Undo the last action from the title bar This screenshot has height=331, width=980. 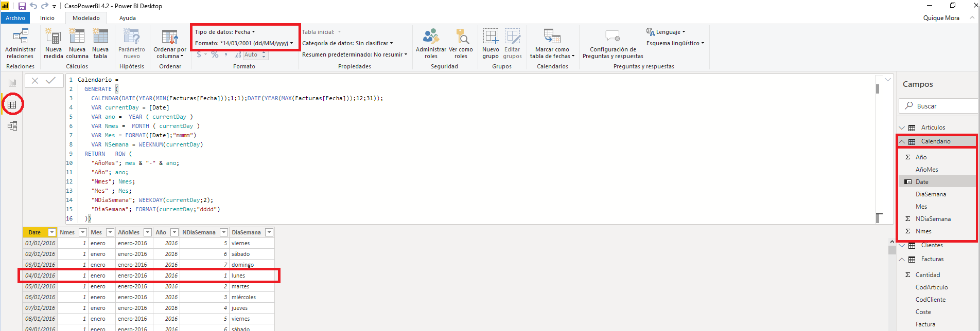(33, 6)
